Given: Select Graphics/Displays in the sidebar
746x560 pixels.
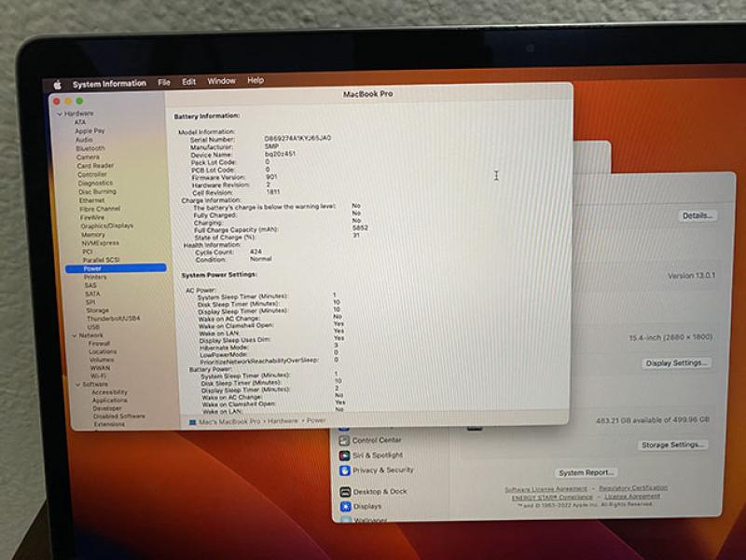Looking at the screenshot, I should point(107,225).
